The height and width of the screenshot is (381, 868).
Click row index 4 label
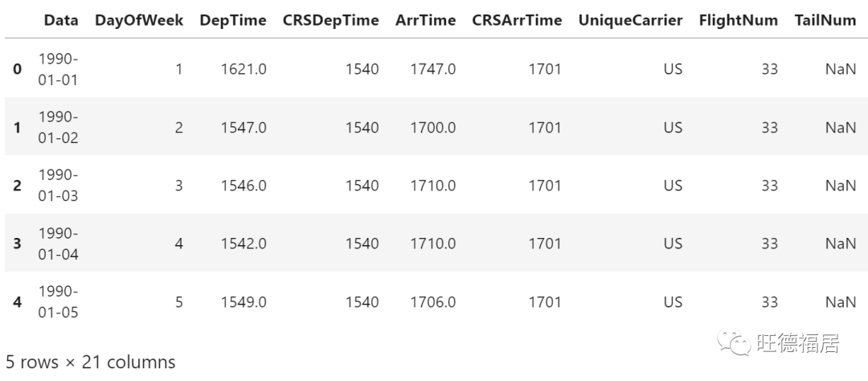(17, 302)
